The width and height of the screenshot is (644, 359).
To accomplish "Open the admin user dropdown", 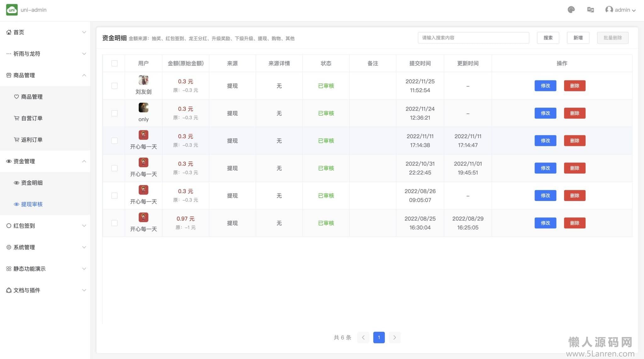I will 620,10.
